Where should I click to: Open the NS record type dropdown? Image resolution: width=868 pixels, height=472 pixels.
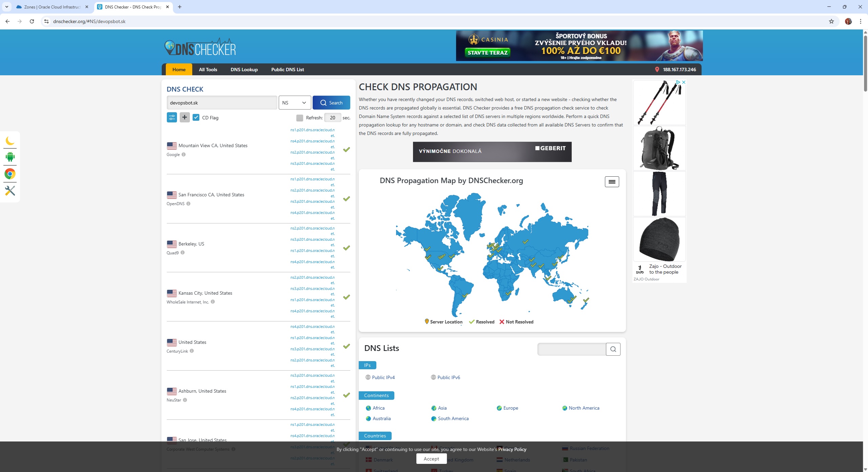click(295, 103)
